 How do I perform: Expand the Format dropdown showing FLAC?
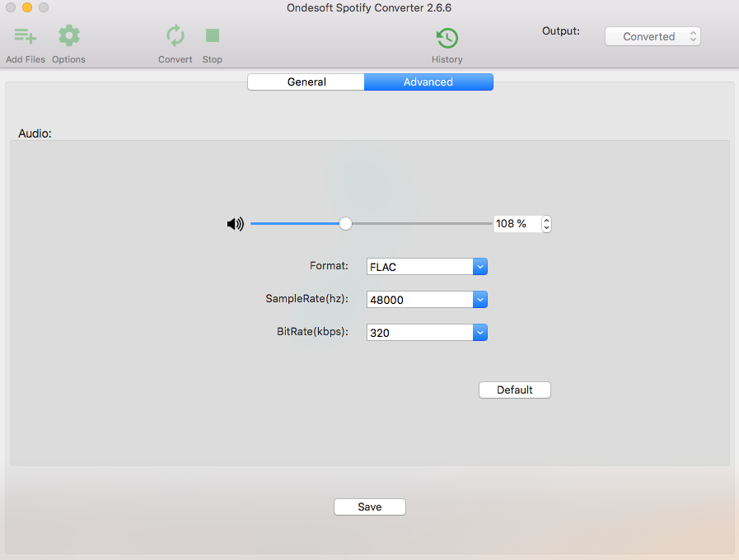click(427, 267)
